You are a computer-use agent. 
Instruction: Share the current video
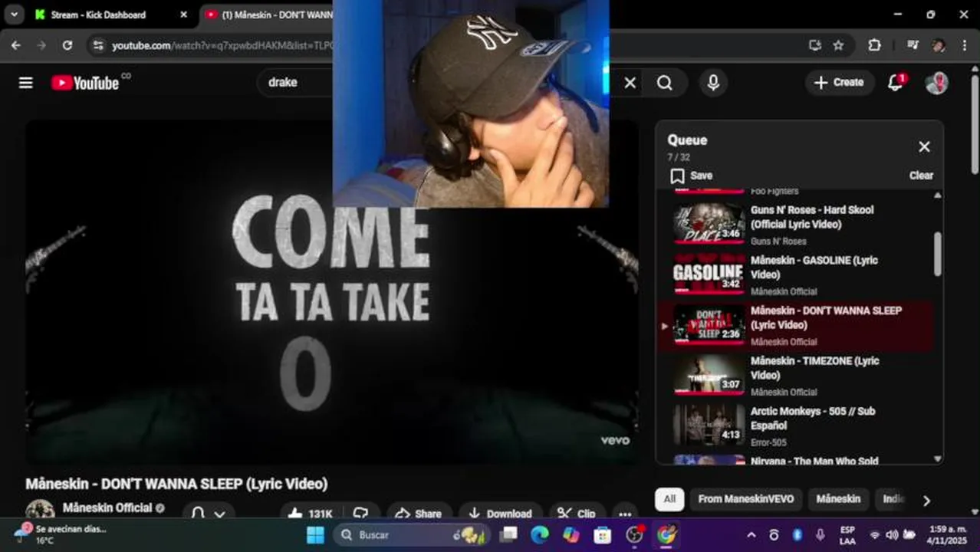419,514
